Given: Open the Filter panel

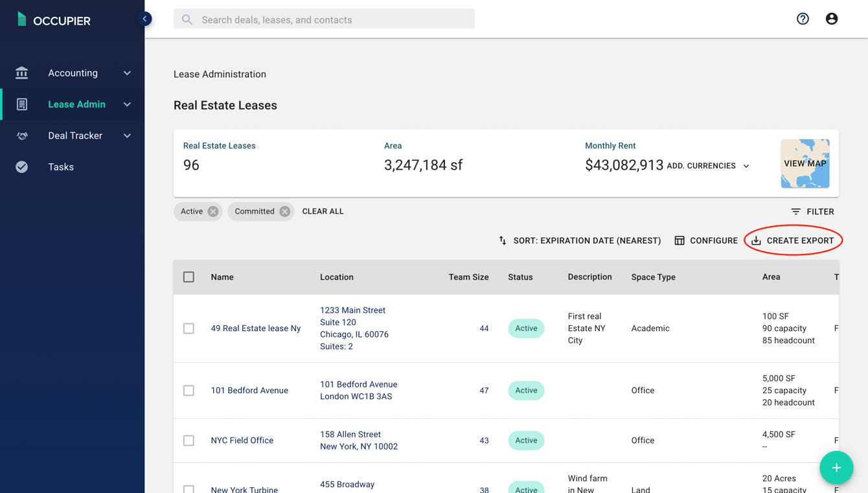Looking at the screenshot, I should tap(812, 212).
